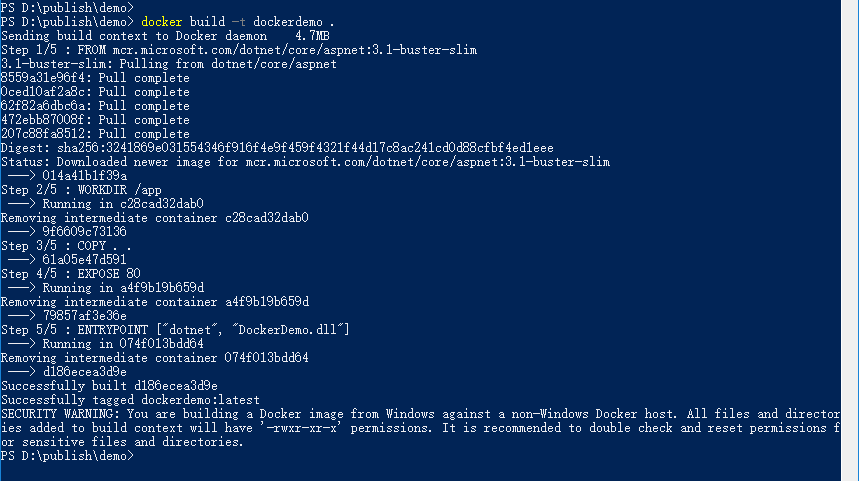Click 'Successfully built d186ecea3d9e' message
Viewport: 859px width, 481px height.
(109, 386)
